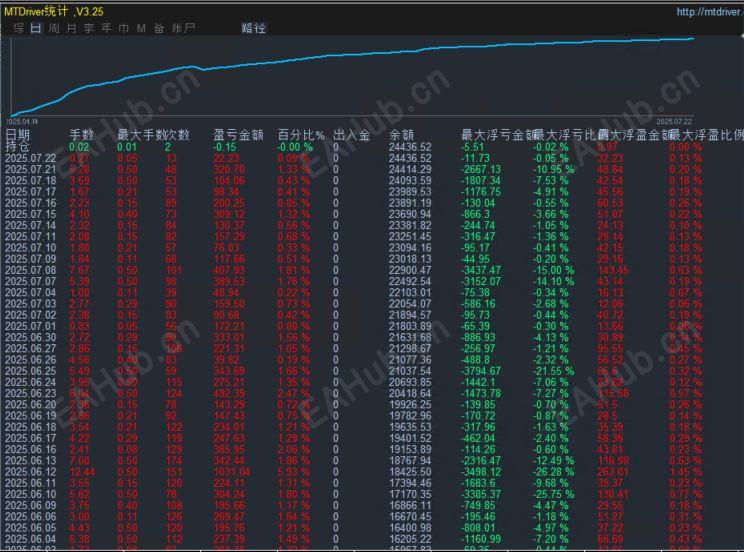Image resolution: width=744 pixels, height=552 pixels.
Task: Select the 2025.07.08 date row
Action: (30, 270)
